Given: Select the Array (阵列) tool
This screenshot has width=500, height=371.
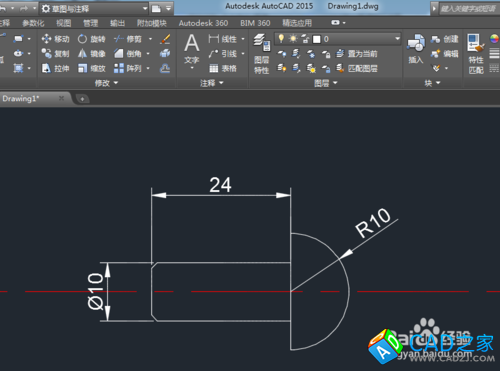Looking at the screenshot, I should tap(128, 68).
